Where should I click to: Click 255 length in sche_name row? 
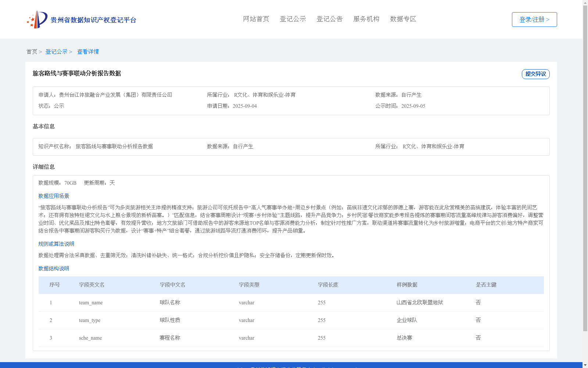pyautogui.click(x=322, y=338)
